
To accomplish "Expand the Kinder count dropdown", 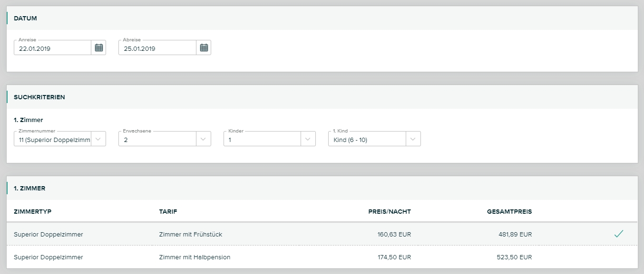I will [269, 139].
